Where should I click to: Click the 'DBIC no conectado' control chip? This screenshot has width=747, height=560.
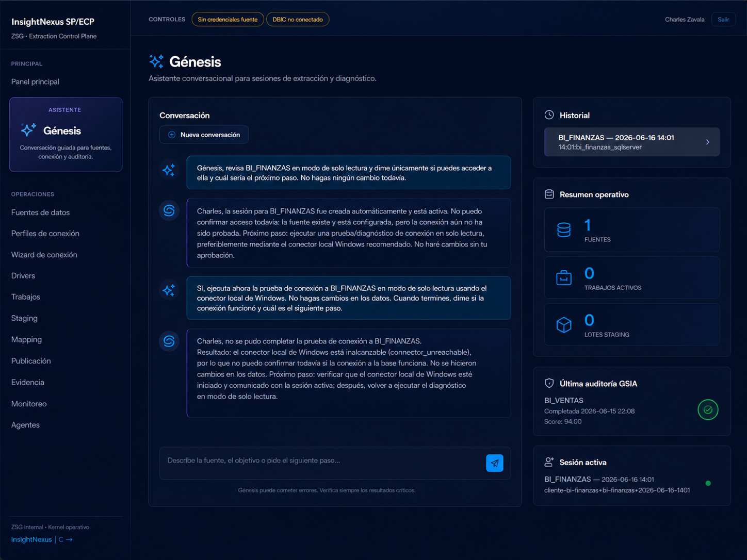(298, 20)
